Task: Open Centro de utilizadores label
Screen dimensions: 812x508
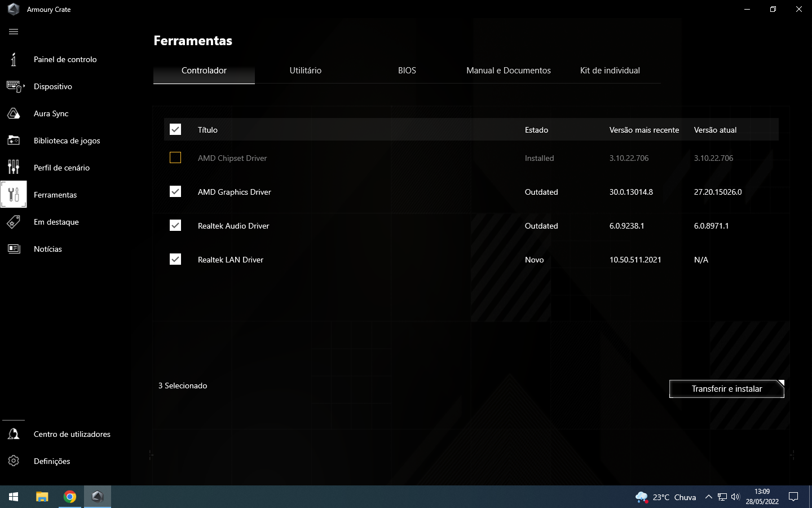Action: click(x=72, y=434)
